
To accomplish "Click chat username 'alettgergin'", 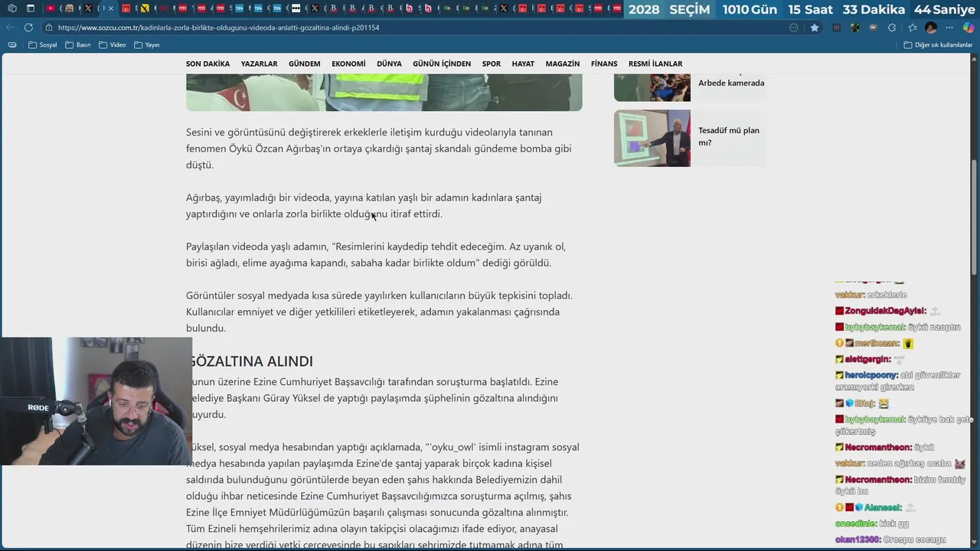I will 867,359.
